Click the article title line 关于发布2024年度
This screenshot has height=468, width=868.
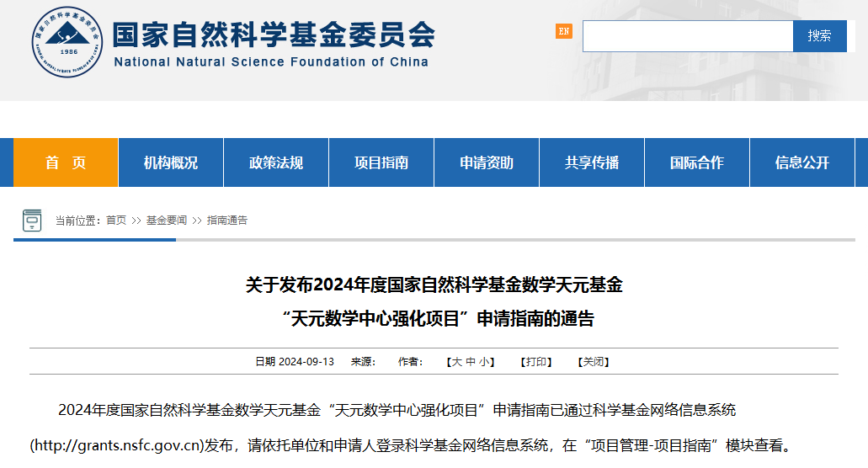[x=434, y=285]
